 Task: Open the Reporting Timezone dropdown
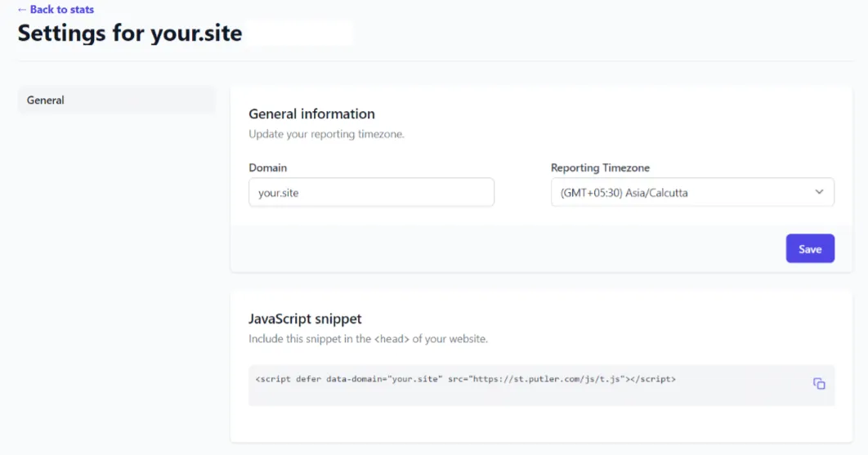692,193
